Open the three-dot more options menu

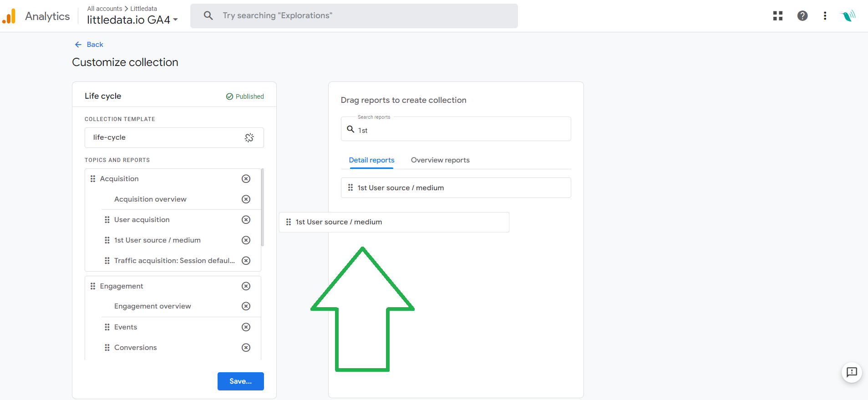tap(824, 16)
